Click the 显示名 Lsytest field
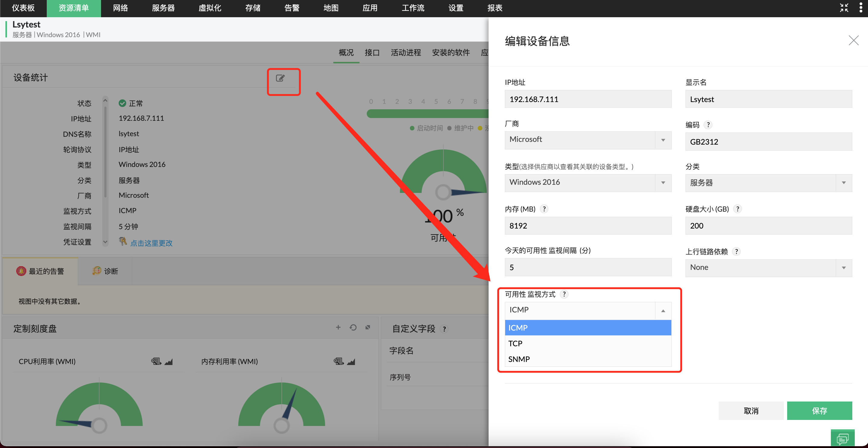This screenshot has width=868, height=448. (x=768, y=99)
